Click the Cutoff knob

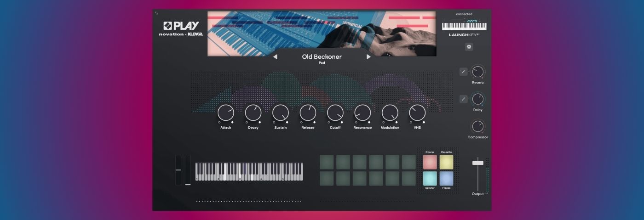pos(335,113)
